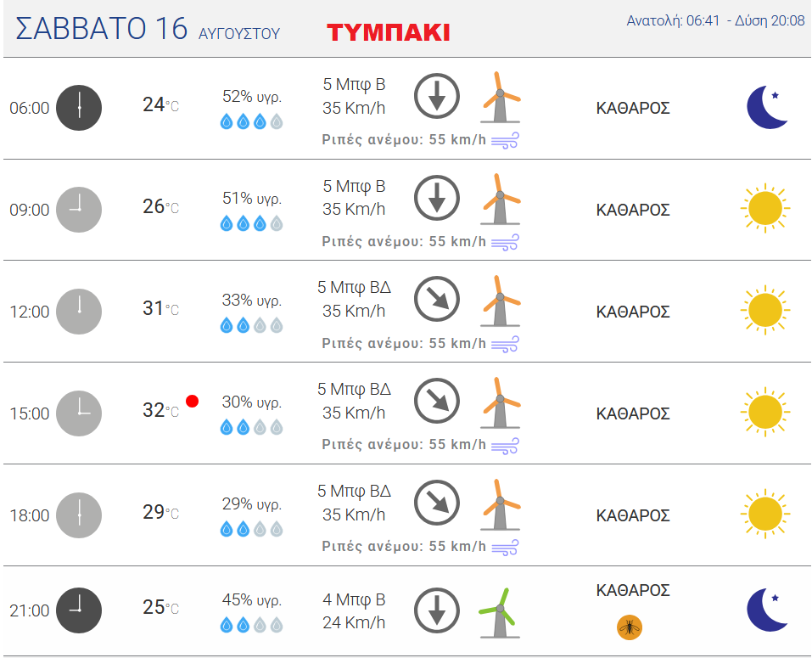Click the sun icon in the 12:00 row
812x658 pixels.
765,311
